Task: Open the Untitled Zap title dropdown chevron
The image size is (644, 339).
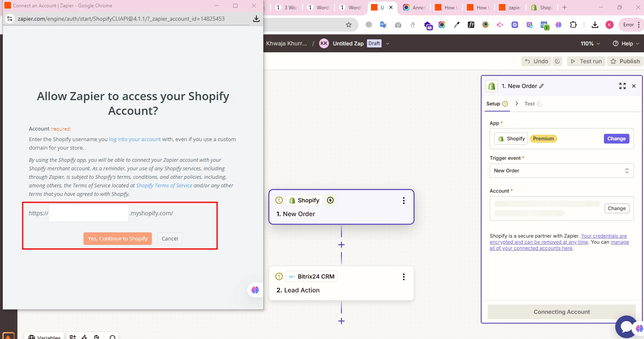Action: pyautogui.click(x=388, y=43)
